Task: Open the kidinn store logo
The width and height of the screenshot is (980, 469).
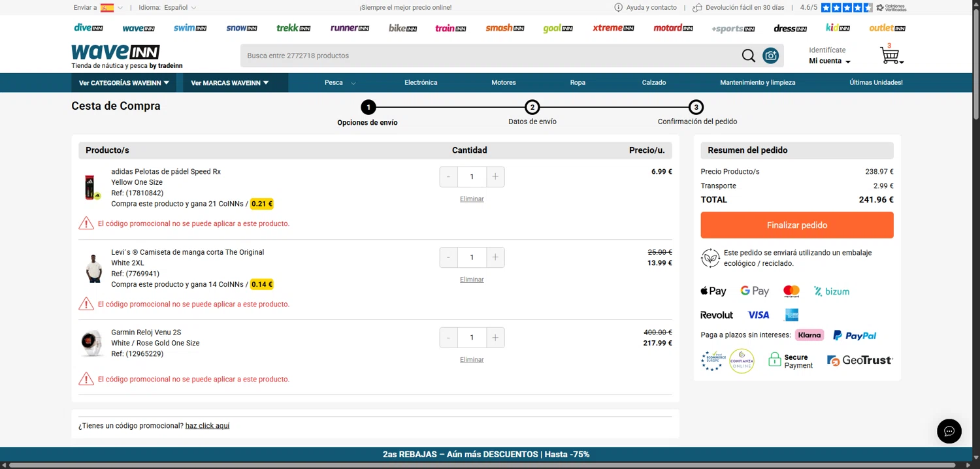Action: point(838,28)
